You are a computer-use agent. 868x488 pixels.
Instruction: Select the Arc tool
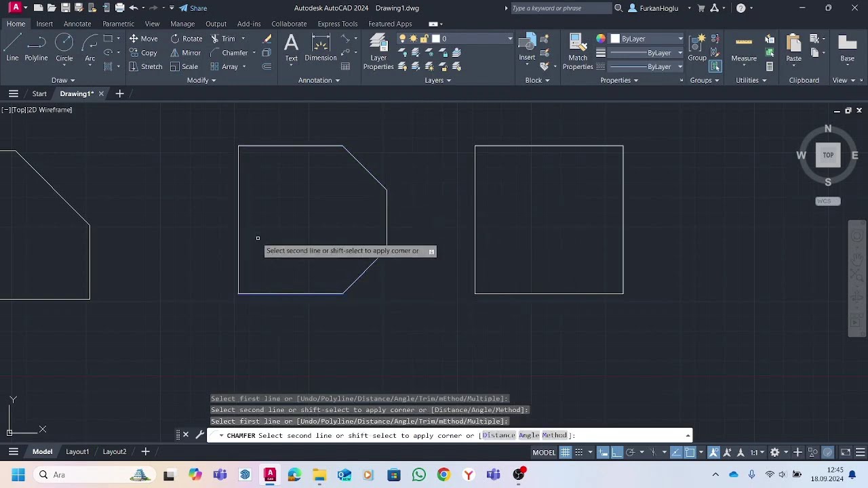[90, 49]
